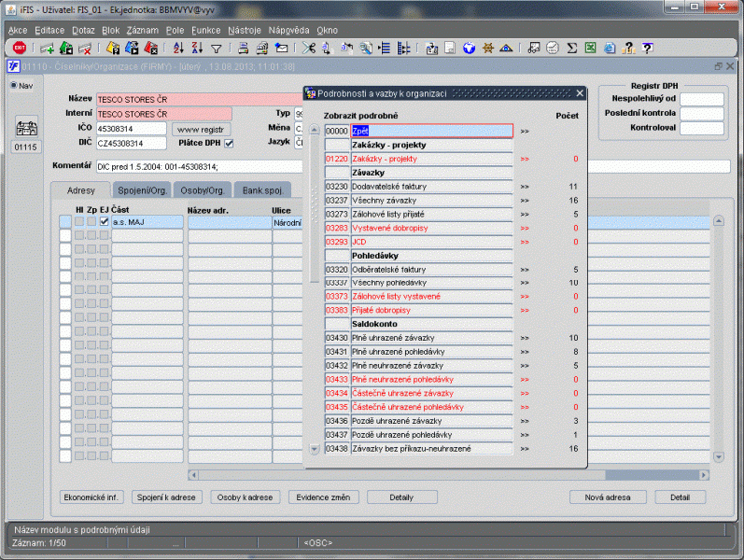
Task: Click the IČO input field
Action: click(130, 129)
